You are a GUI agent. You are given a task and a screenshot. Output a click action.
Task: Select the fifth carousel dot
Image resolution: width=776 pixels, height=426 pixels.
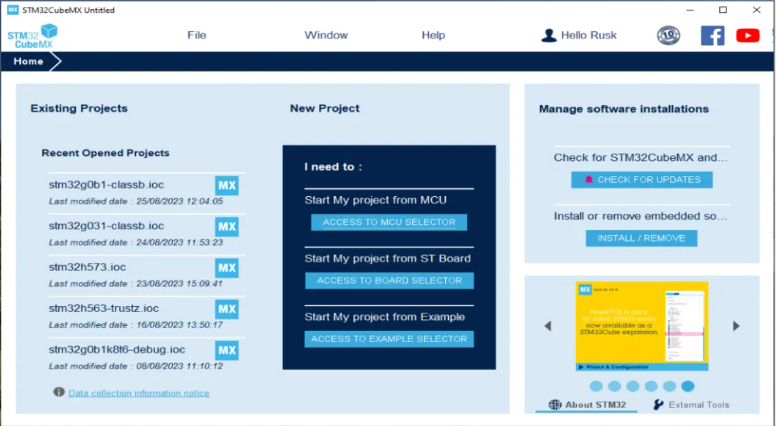pos(670,386)
